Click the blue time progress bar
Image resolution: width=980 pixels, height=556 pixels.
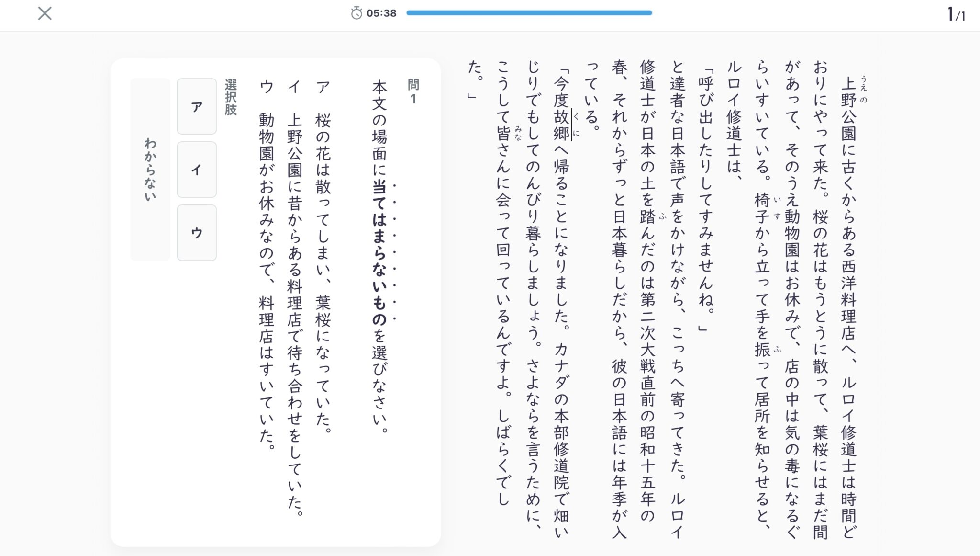(x=529, y=13)
